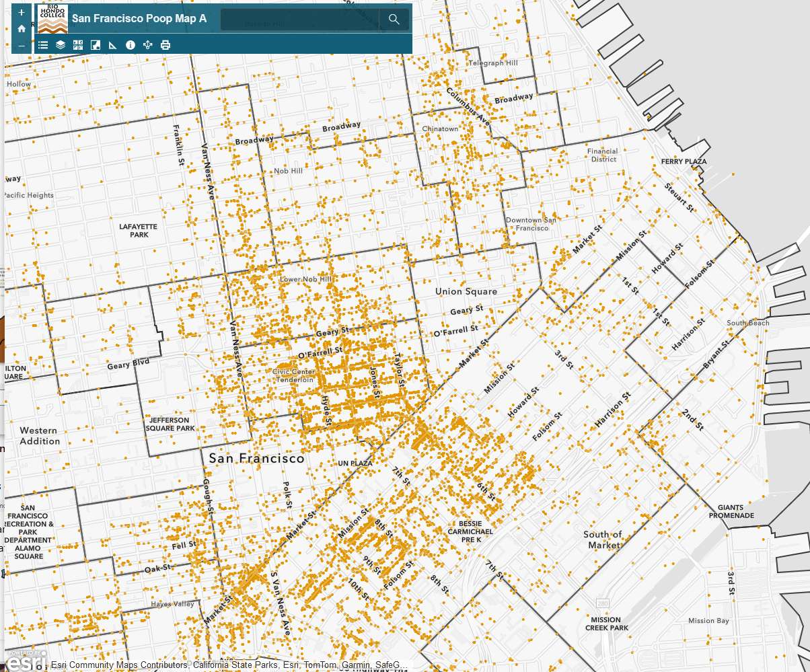Click the 'UN PLAZA' label
The width and height of the screenshot is (810, 672).
tap(355, 463)
